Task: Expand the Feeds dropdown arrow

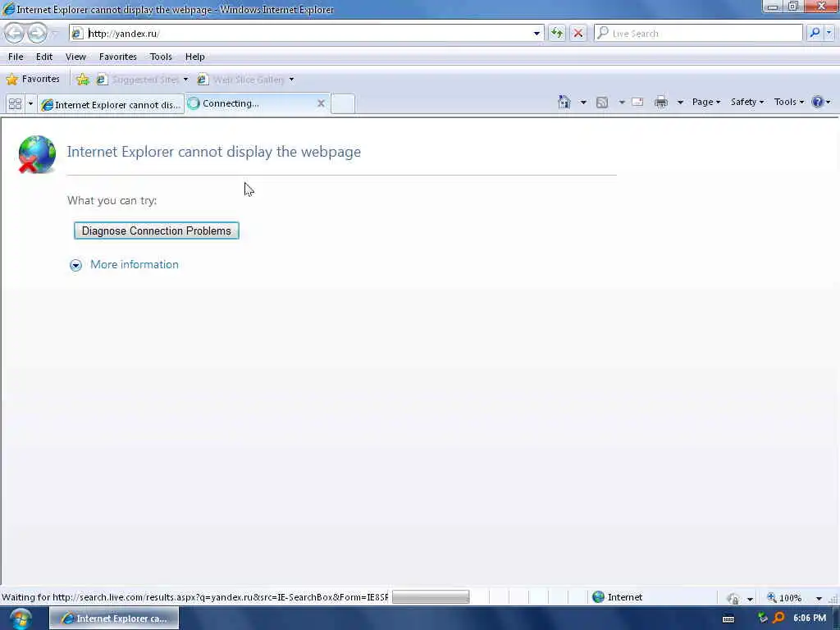Action: (622, 102)
